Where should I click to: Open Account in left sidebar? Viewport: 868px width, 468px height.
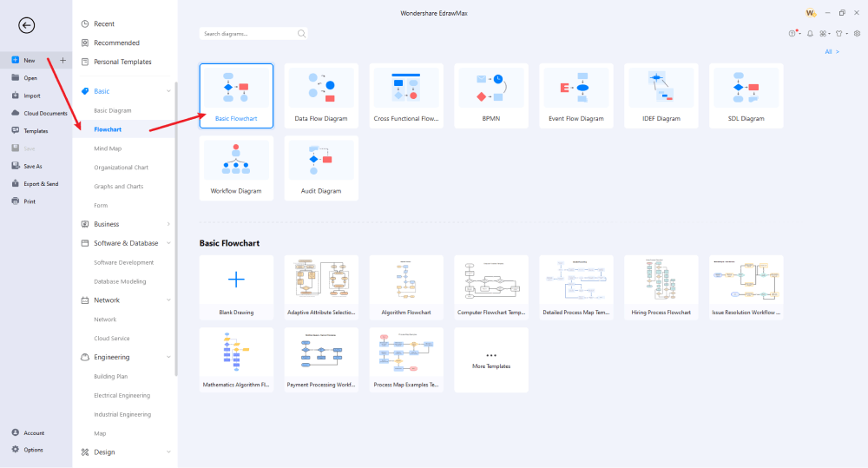[28, 432]
